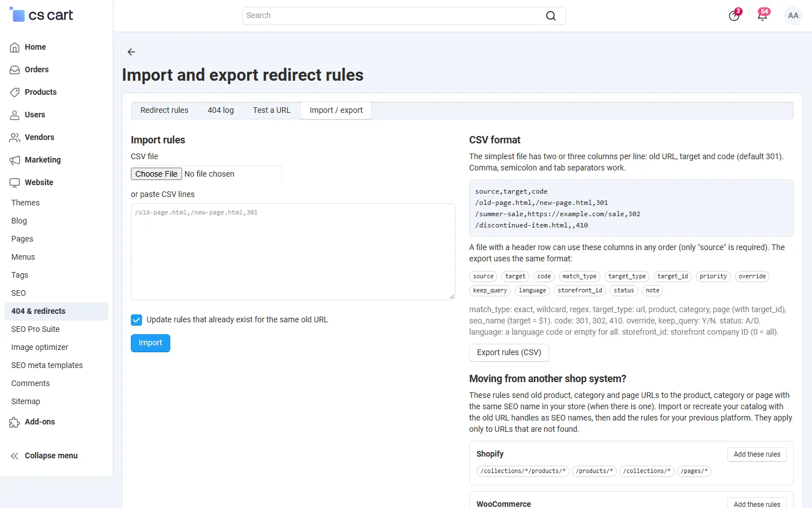Viewport: 812px width, 508px height.
Task: Open Blog in the sidebar
Action: [x=19, y=221]
